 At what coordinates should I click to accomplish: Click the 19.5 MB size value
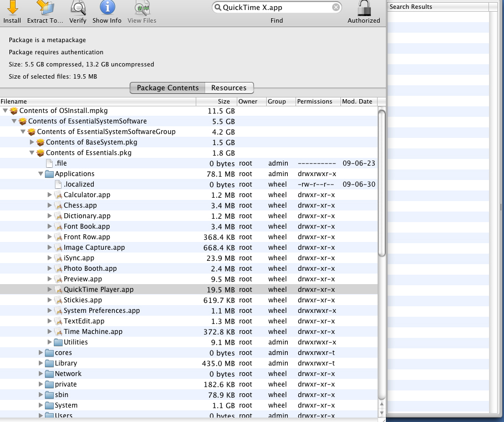(221, 290)
